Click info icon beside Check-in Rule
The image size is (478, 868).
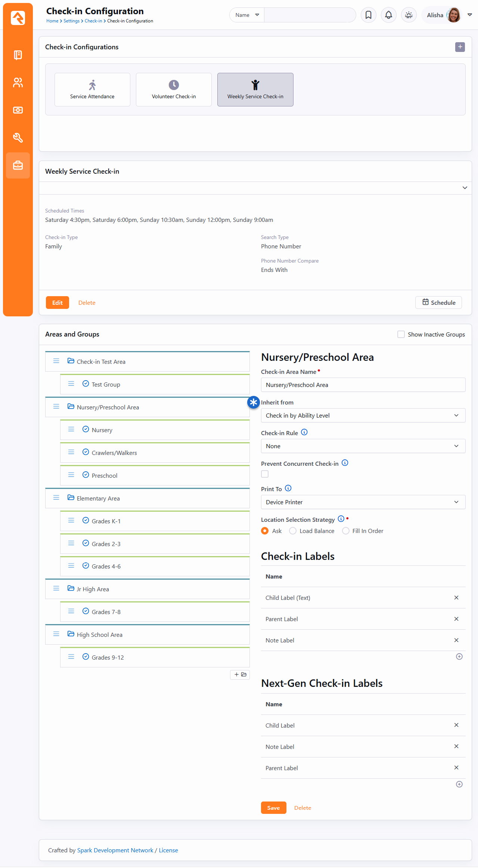304,432
